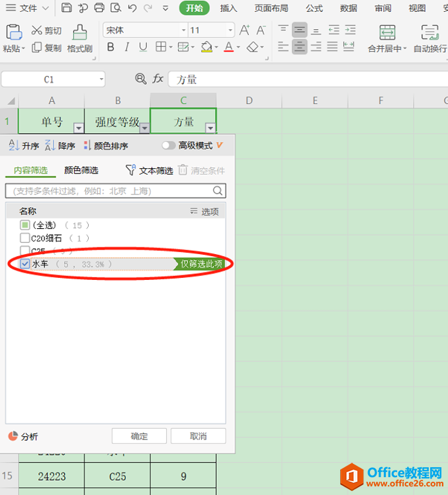Check the C25 filter checkbox
This screenshot has width=448, height=495.
[x=24, y=250]
